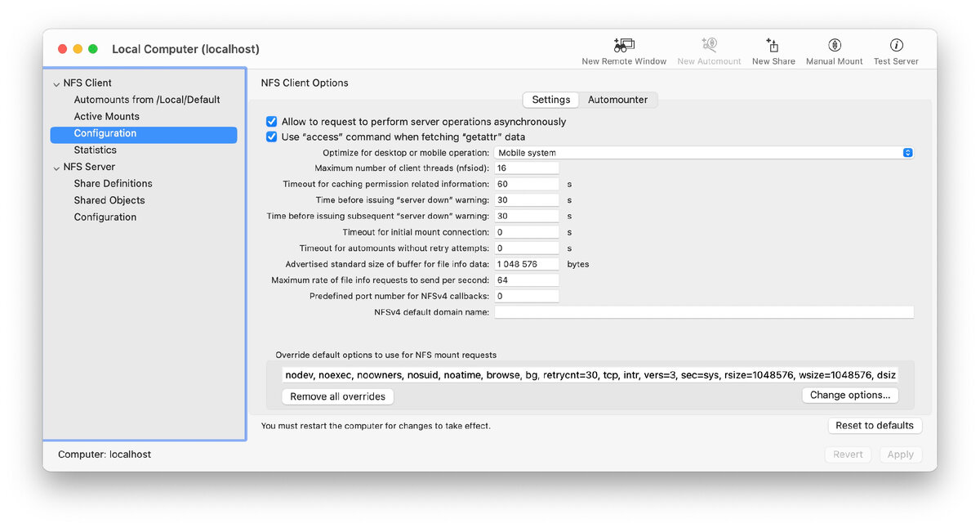Click the yellow minimize window button
The width and height of the screenshot is (980, 528).
[x=78, y=49]
